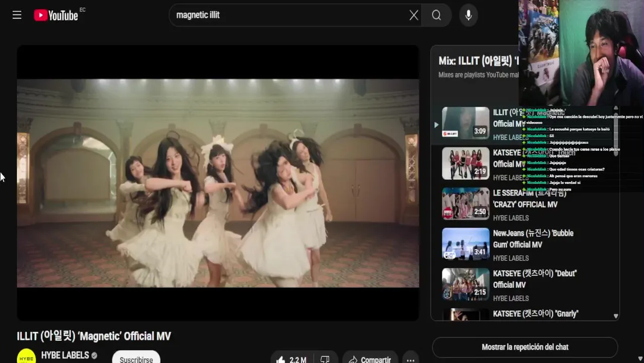The width and height of the screenshot is (644, 363).
Task: Click HYBE LABELS under the NewJeans video
Action: [x=510, y=258]
